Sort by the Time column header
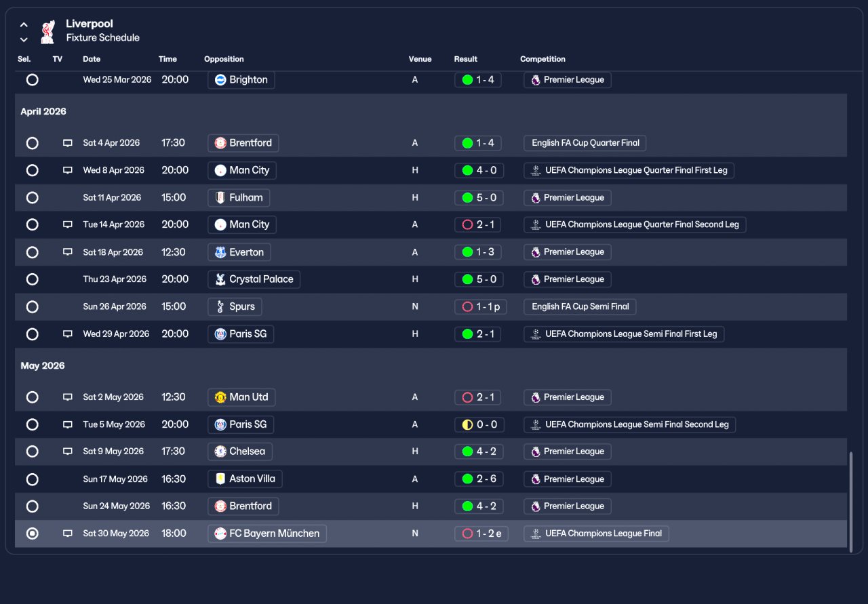The width and height of the screenshot is (868, 604). 167,59
